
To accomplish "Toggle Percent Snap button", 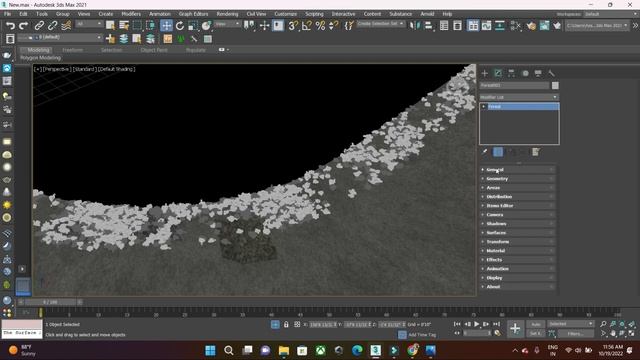I will (320, 26).
